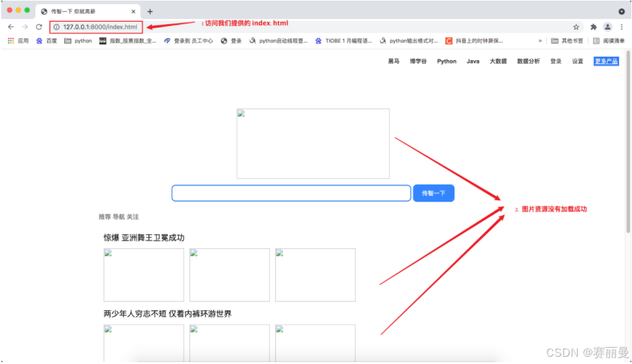Click second image under 两少年人穷志不短
632x364 pixels.
(x=229, y=343)
